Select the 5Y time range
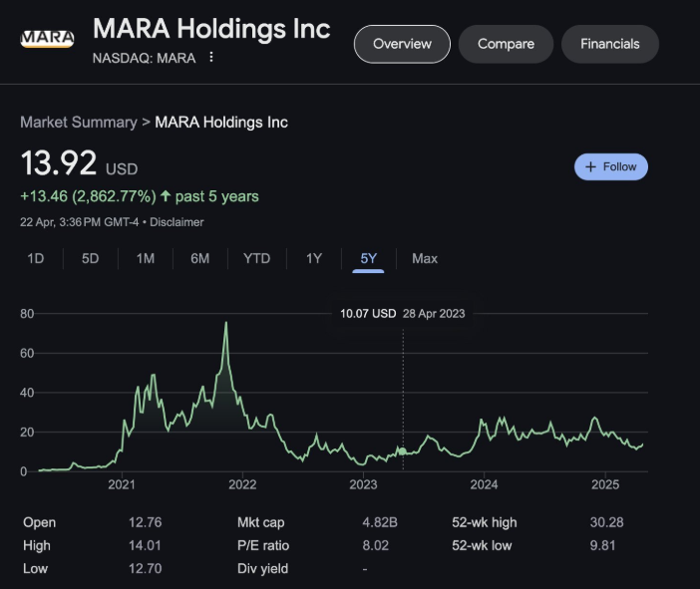The width and height of the screenshot is (700, 589). [369, 258]
